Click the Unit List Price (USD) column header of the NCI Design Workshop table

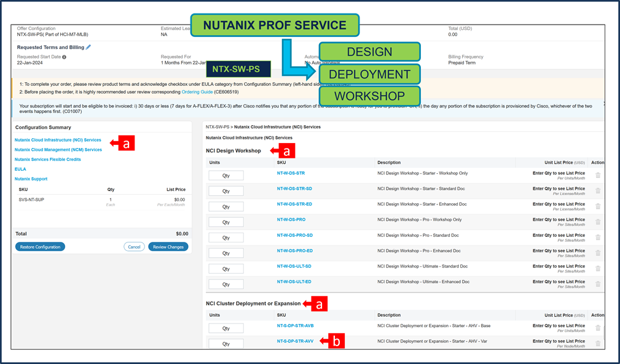564,163
